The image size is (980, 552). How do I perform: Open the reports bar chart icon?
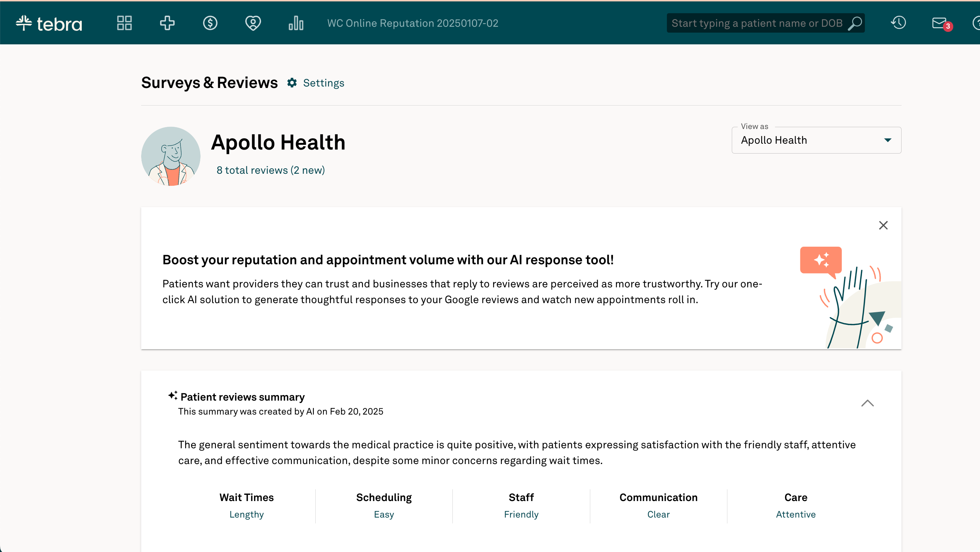pos(296,23)
